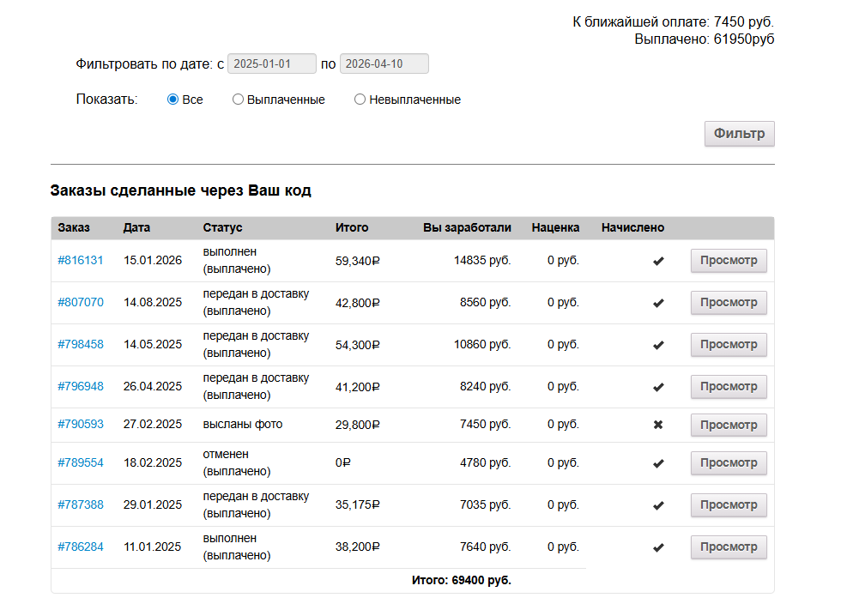Click "Просмотр" for order #789554
The width and height of the screenshot is (841, 616).
tap(729, 463)
